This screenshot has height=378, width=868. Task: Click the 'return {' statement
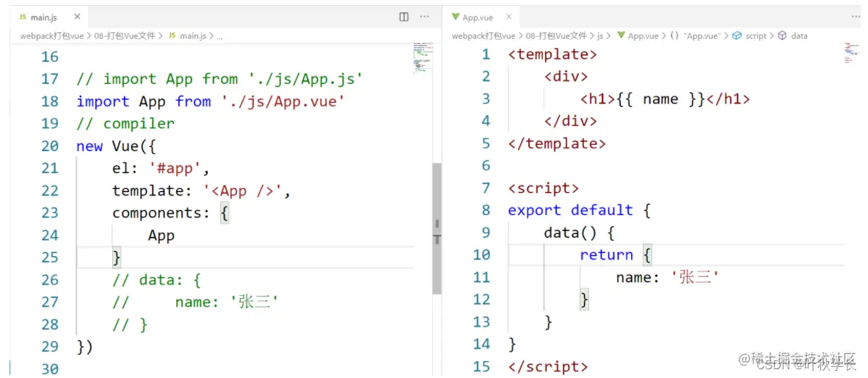[x=616, y=255]
